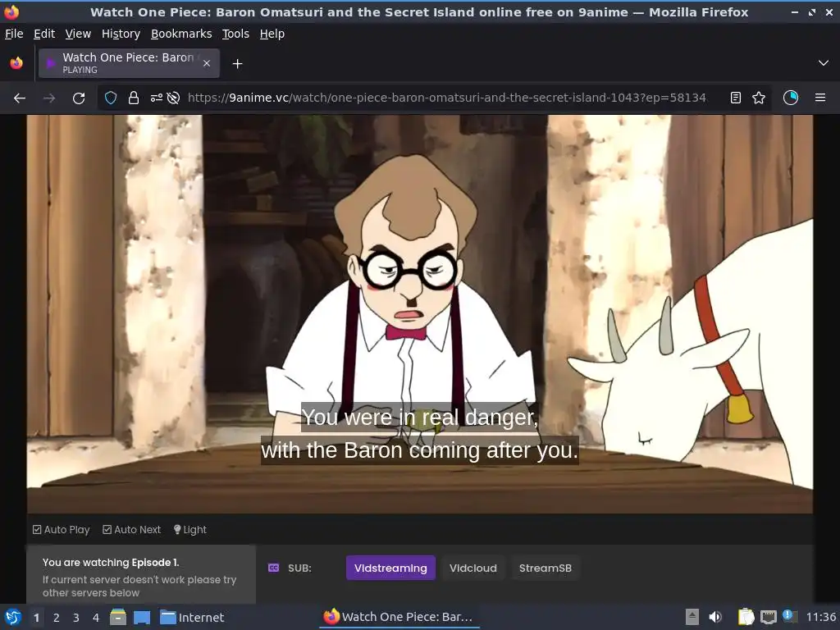Switch to the Vidcloud server

tap(473, 568)
